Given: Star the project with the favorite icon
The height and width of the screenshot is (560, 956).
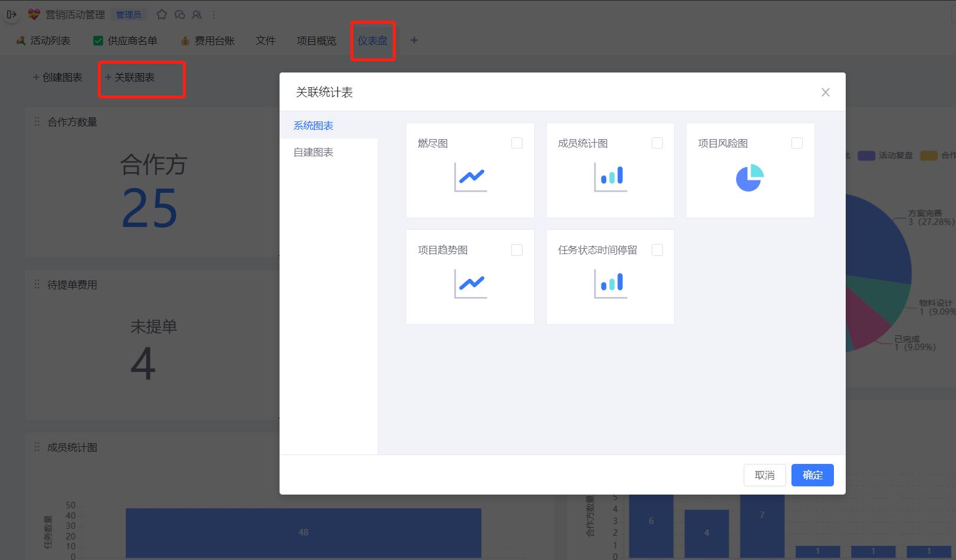Looking at the screenshot, I should point(162,14).
